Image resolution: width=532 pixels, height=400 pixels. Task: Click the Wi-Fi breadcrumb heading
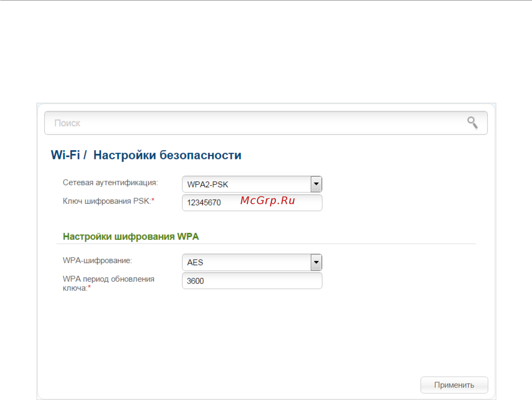point(65,155)
